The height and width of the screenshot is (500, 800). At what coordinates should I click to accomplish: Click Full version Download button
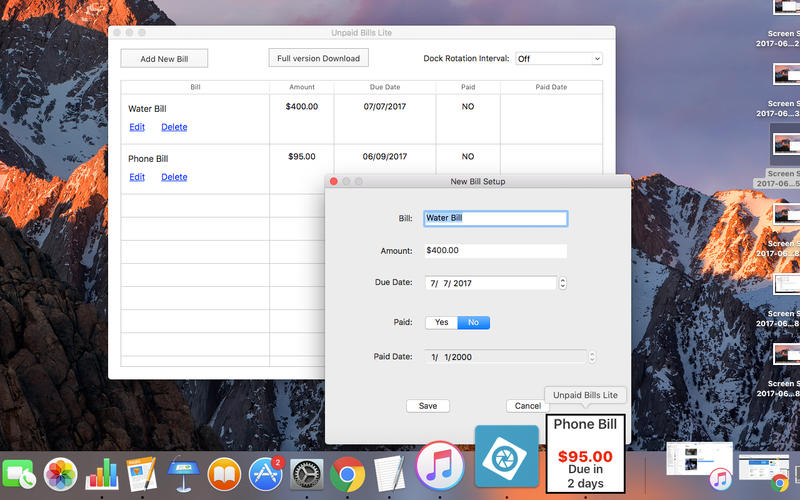(x=319, y=58)
